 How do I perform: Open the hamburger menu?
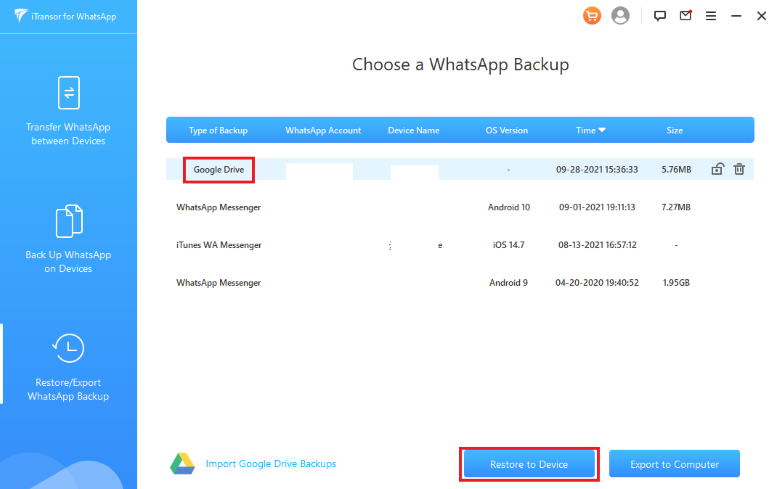point(711,16)
